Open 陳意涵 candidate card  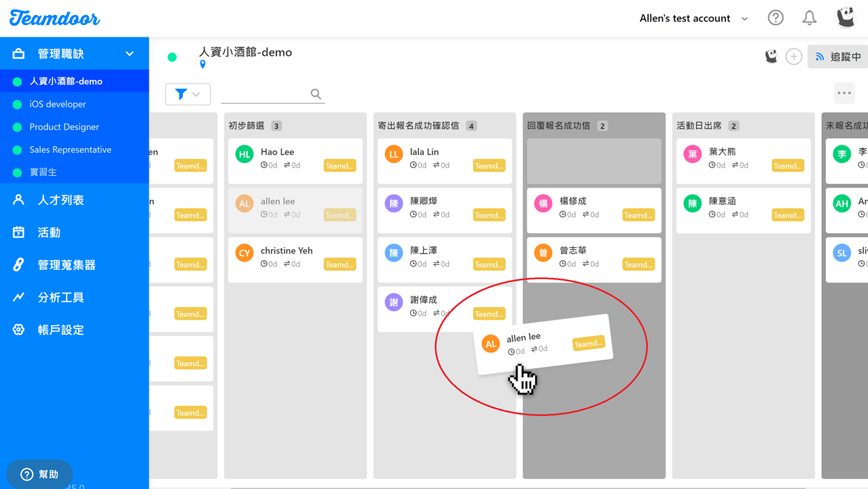coord(743,211)
